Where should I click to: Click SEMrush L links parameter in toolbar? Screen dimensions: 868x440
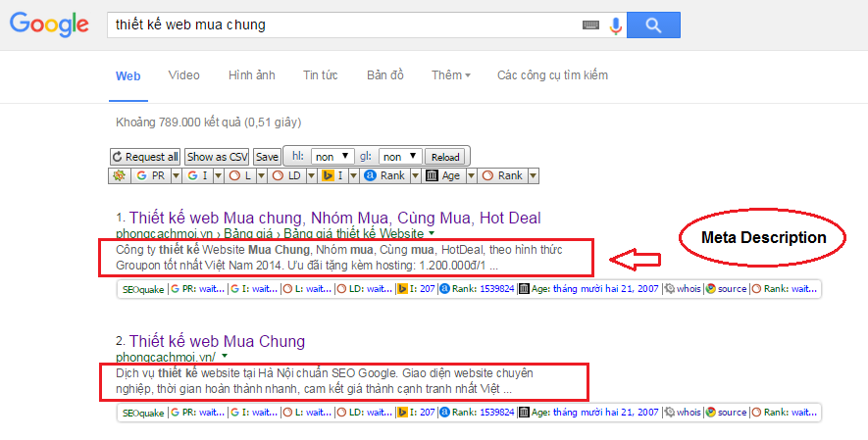pos(239,175)
